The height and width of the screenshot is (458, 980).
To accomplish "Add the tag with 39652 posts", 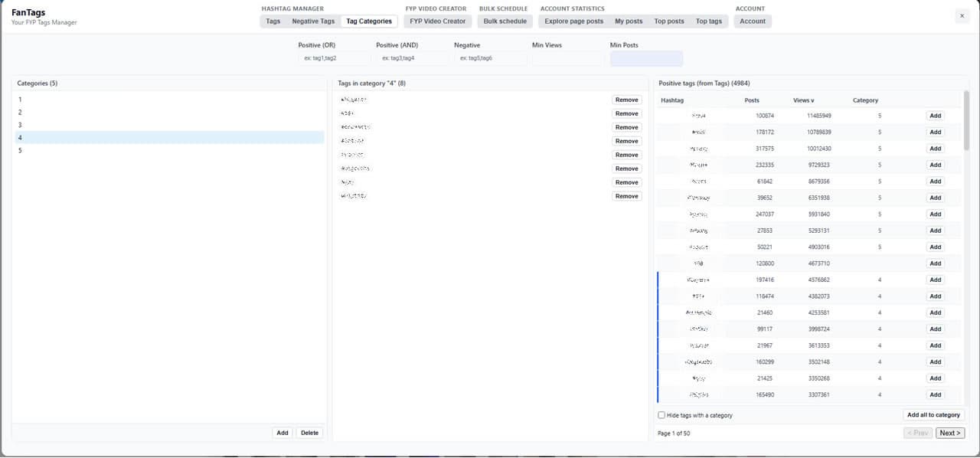I will (935, 198).
